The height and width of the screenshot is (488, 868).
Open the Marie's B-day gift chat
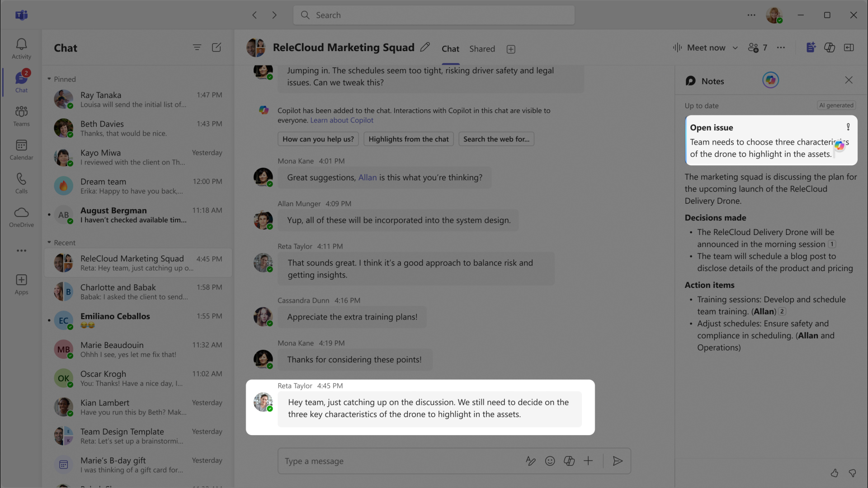click(138, 465)
